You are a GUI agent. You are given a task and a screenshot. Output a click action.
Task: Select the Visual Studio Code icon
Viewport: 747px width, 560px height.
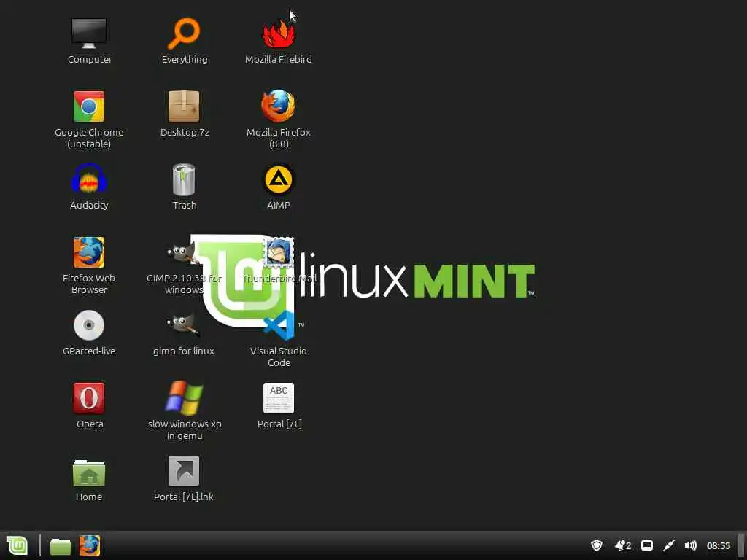279,325
